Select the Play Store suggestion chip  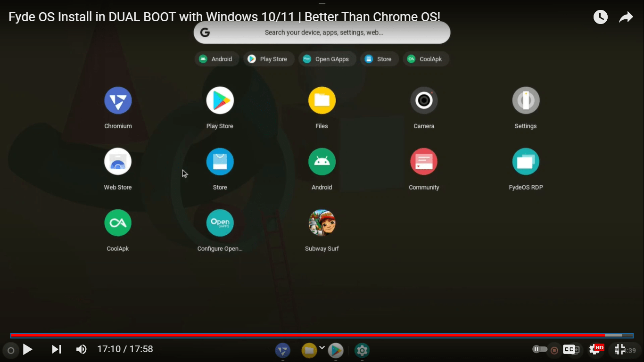pos(269,59)
